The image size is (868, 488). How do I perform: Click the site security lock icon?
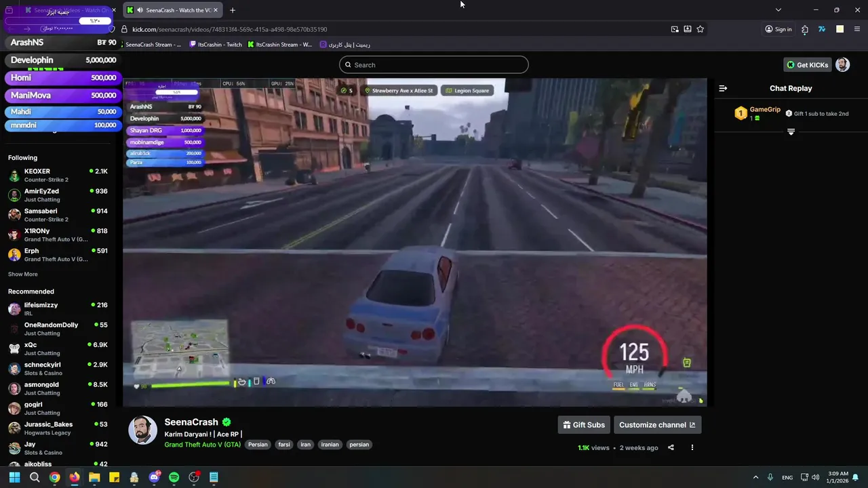pos(124,29)
